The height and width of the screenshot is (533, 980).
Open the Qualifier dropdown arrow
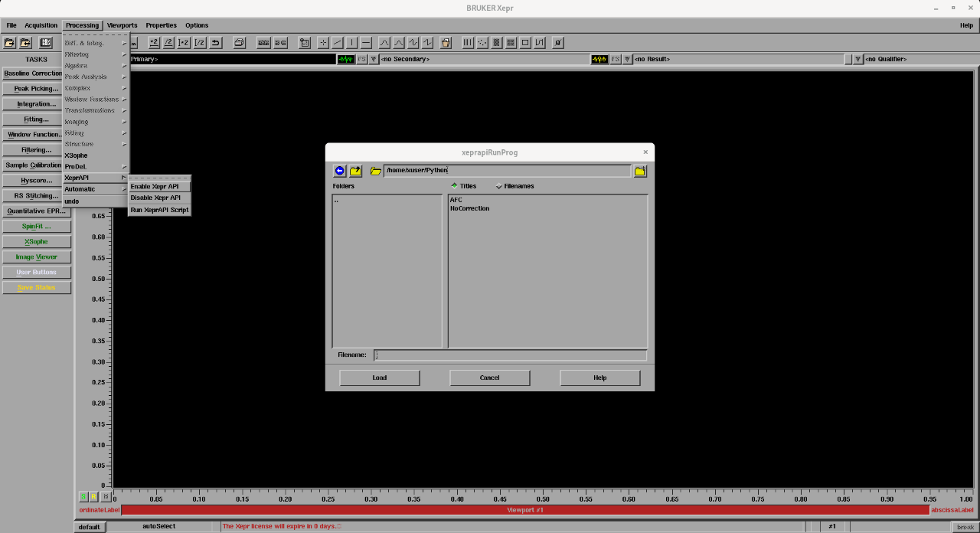[x=857, y=59]
